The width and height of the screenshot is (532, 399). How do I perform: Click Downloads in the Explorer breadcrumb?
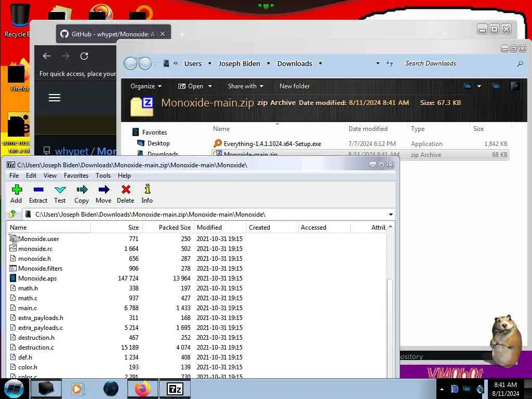point(295,63)
